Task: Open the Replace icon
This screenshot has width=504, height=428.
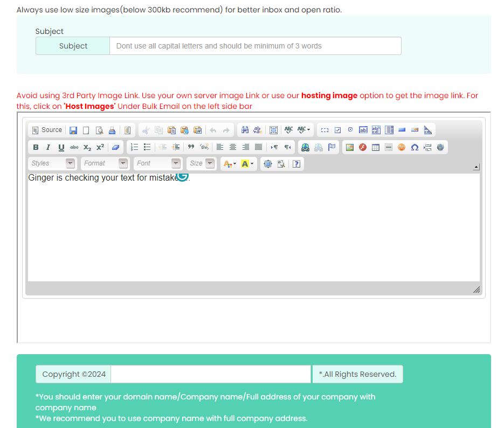Action: coord(258,130)
